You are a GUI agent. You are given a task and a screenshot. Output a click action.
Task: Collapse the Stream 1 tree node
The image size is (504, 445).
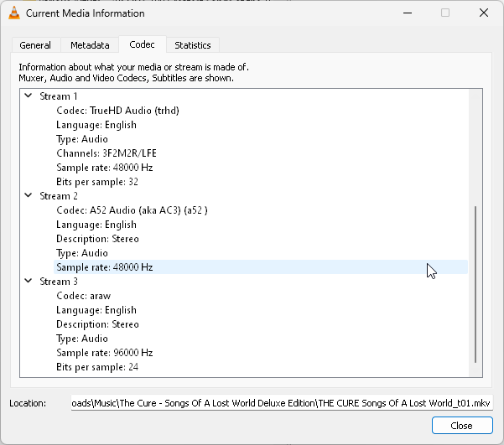[x=28, y=96]
